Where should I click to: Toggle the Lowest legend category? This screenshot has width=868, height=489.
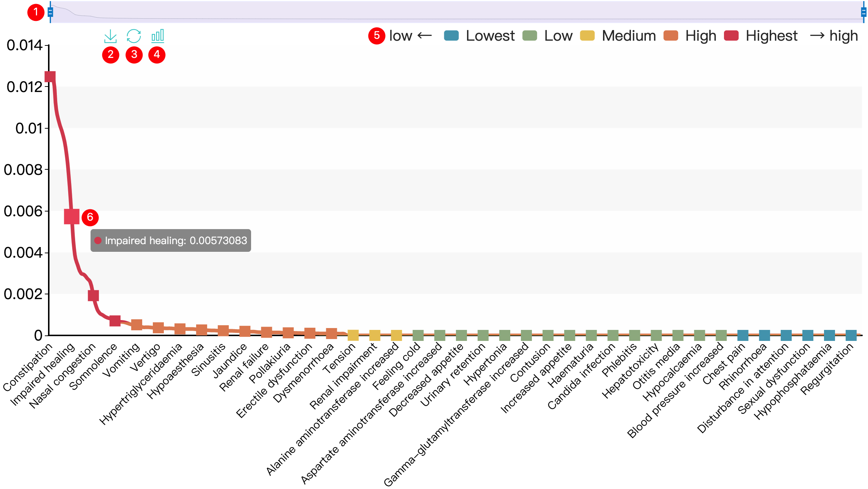[451, 36]
